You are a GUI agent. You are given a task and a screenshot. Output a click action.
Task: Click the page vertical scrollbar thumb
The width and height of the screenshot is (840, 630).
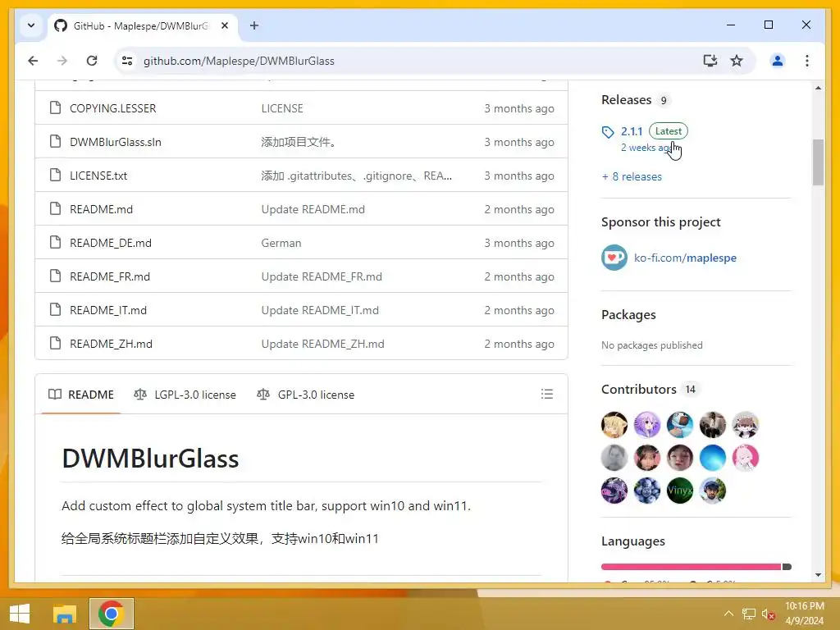click(818, 162)
